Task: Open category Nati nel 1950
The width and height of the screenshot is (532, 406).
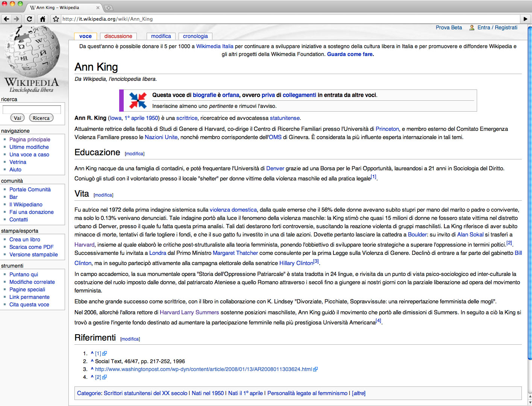Action: tap(208, 393)
